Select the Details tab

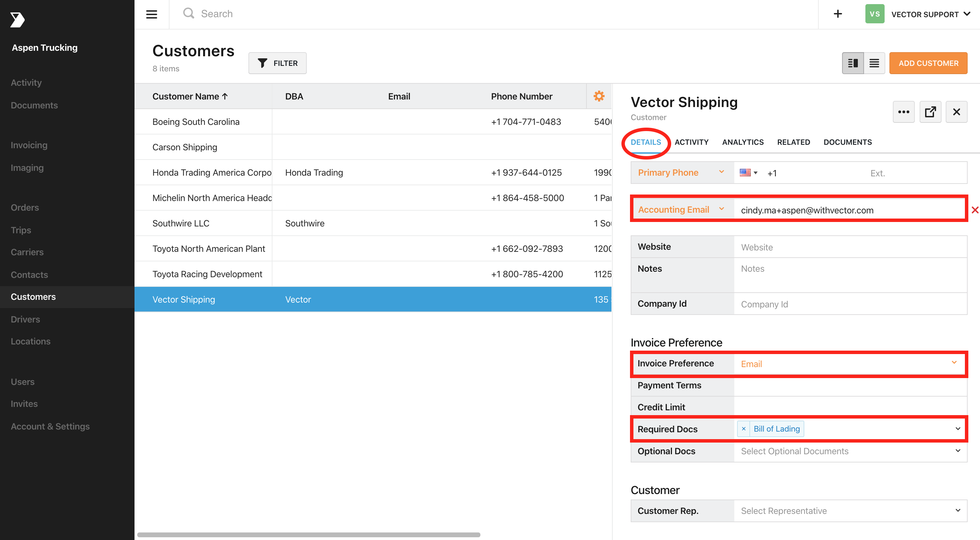click(645, 142)
